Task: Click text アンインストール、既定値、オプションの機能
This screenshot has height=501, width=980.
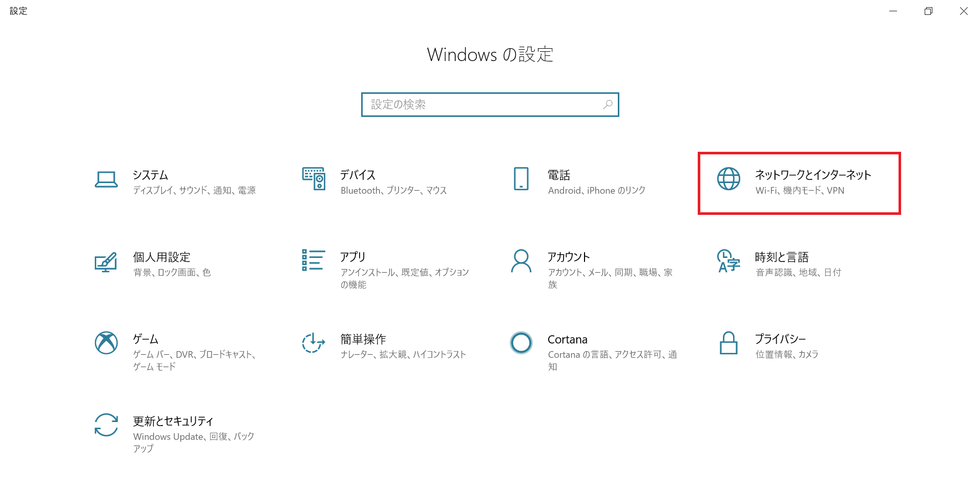Action: click(x=405, y=278)
